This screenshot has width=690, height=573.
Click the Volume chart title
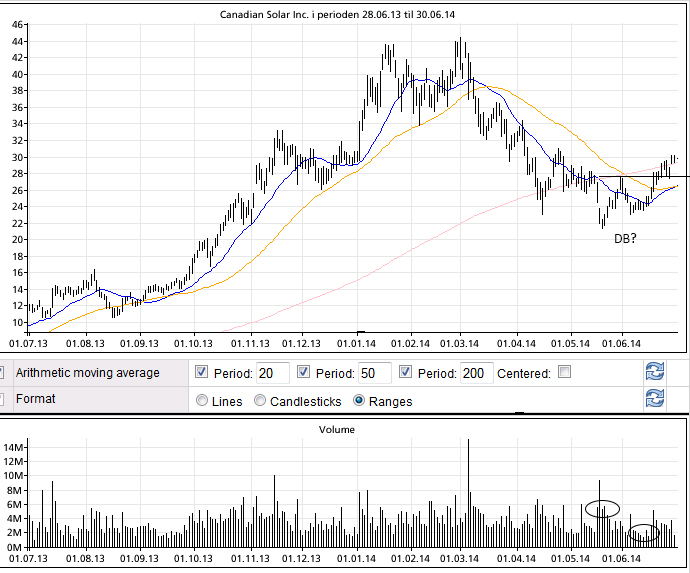pos(336,429)
